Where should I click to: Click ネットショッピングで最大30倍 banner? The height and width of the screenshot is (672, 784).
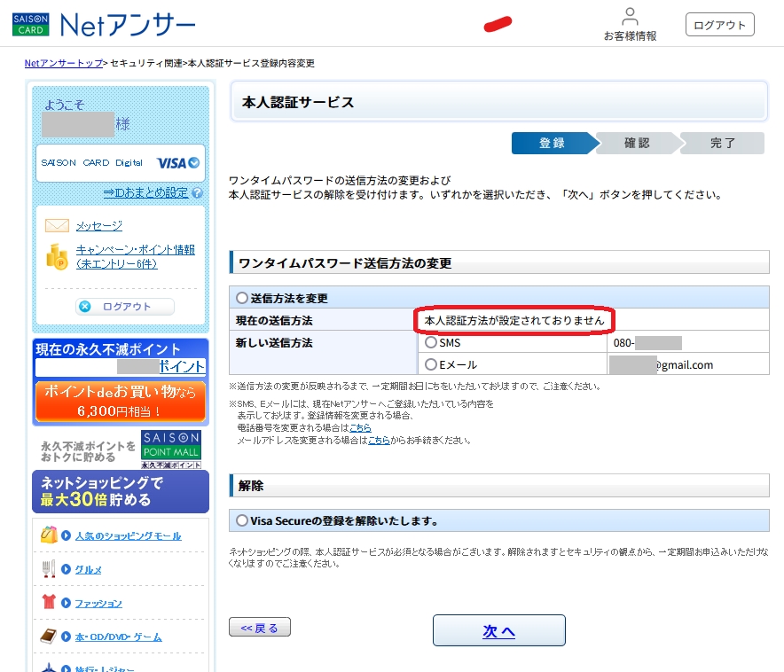click(121, 492)
